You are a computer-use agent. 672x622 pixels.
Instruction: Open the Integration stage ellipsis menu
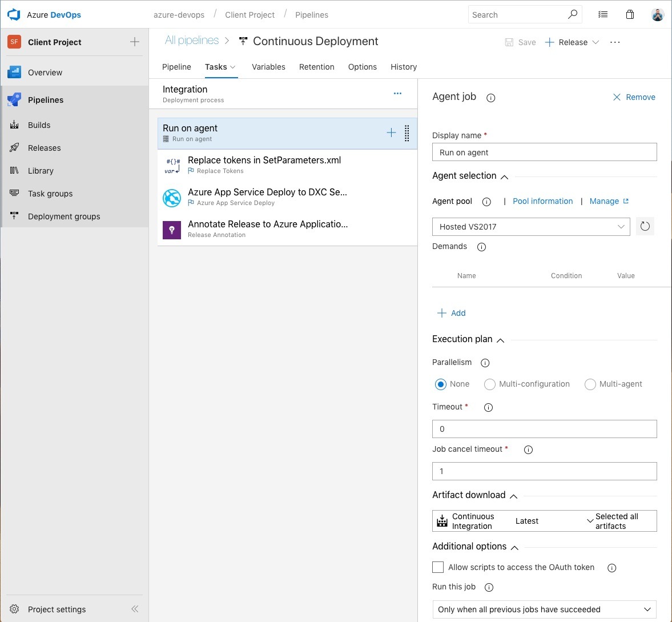pyautogui.click(x=397, y=94)
